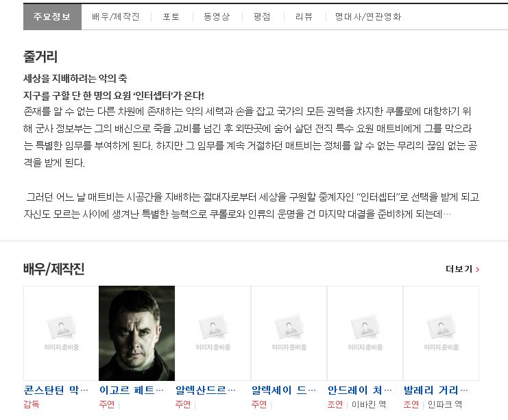Click placeholder image above 안드레이 처
This screenshot has width=508, height=420.
365,333
